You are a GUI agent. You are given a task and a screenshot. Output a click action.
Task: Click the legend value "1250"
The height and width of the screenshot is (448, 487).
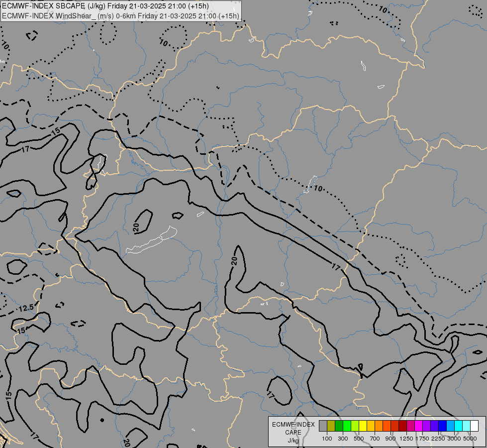(406, 439)
